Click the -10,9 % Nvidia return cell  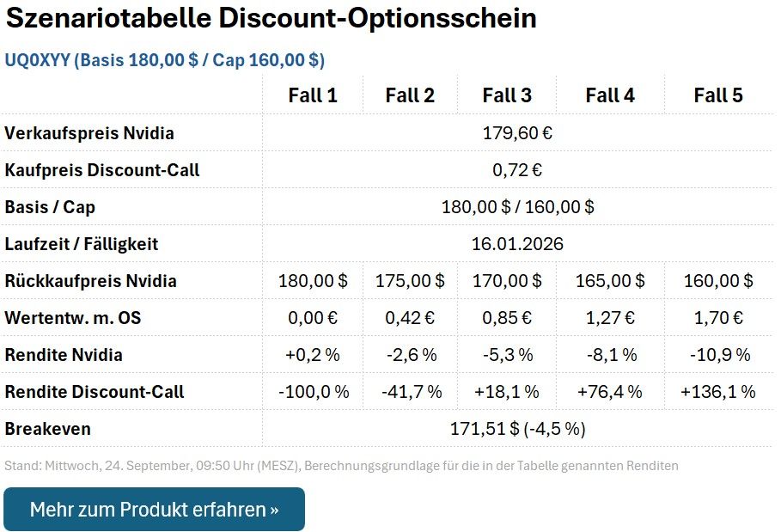(x=718, y=355)
